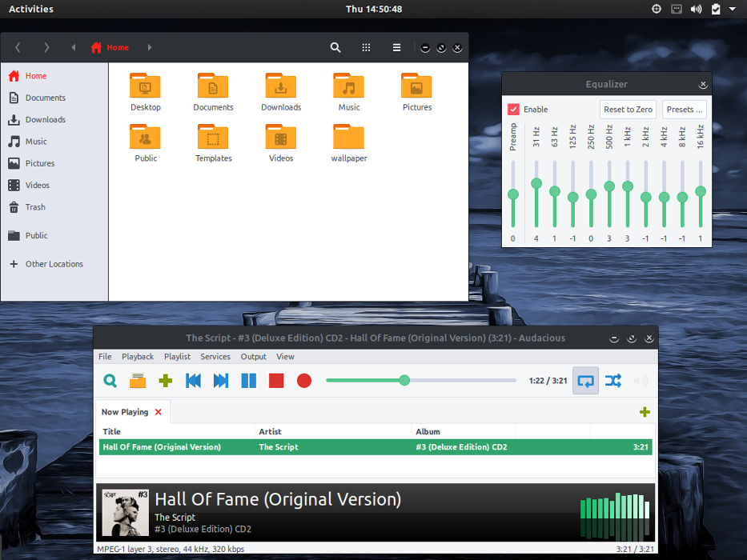Click path bar left scroll arrow
Viewport: 747px width, 560px height.
pyautogui.click(x=74, y=47)
